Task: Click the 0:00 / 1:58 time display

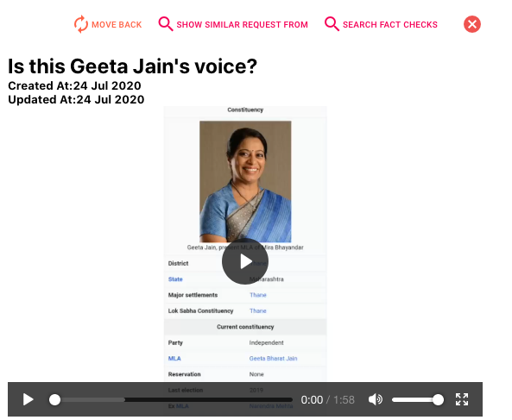Action: click(x=327, y=400)
